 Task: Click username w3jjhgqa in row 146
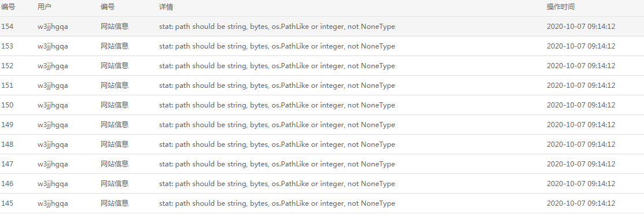53,184
